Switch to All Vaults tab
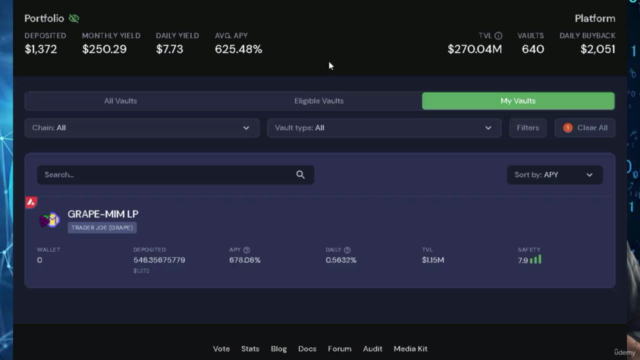Screen dimensions: 640x360 [120, 101]
